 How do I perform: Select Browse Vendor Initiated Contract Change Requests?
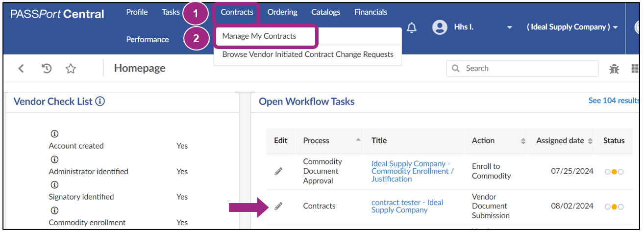click(x=308, y=54)
